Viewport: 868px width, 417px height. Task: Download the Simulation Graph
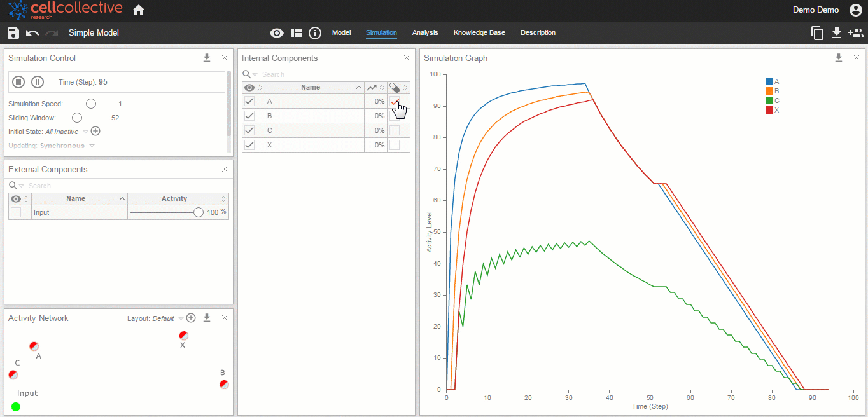point(839,58)
